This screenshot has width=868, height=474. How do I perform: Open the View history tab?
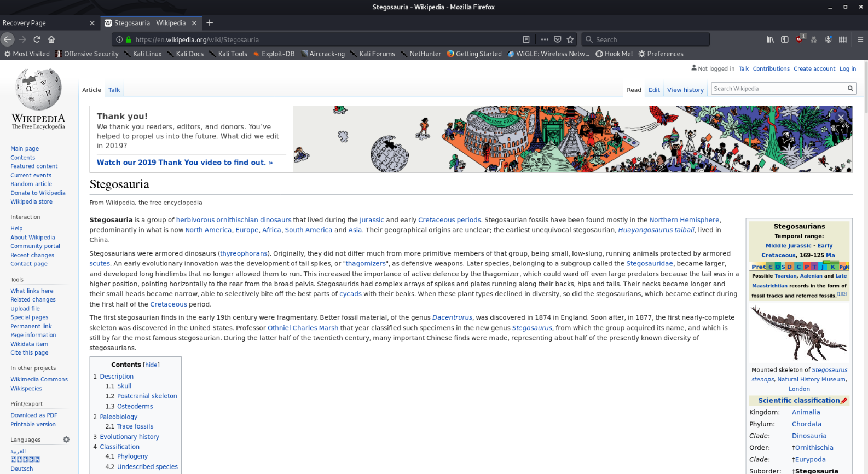pyautogui.click(x=685, y=90)
